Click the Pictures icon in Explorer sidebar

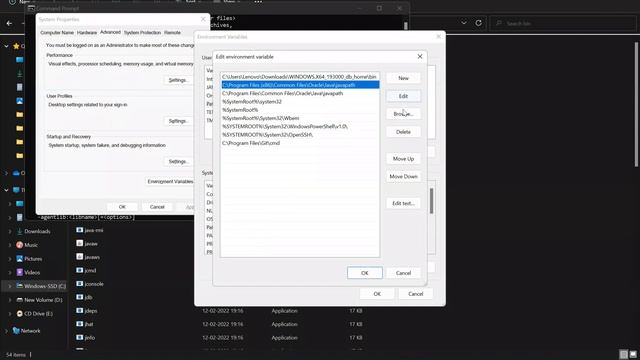point(19,259)
